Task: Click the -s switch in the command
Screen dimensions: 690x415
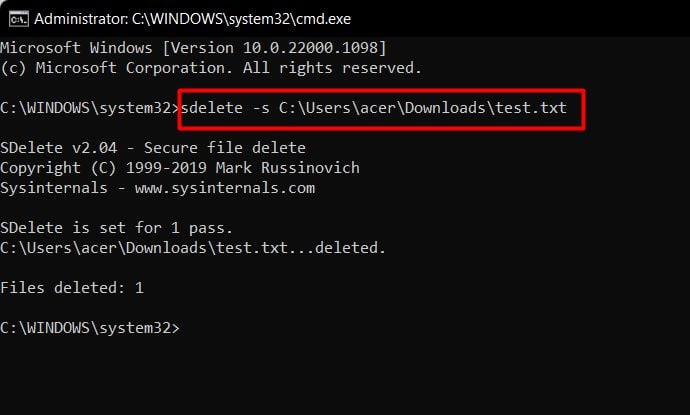Action: tap(261, 108)
